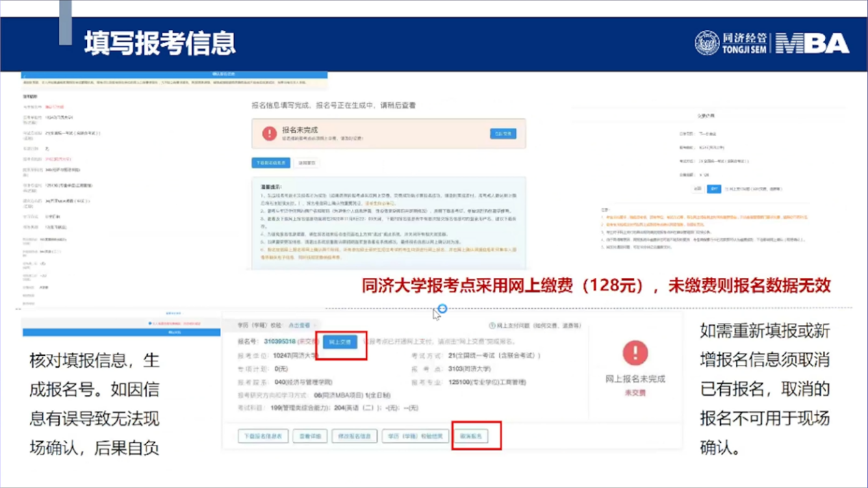
Task: Click the 修改报名信息 button
Action: coord(355,436)
